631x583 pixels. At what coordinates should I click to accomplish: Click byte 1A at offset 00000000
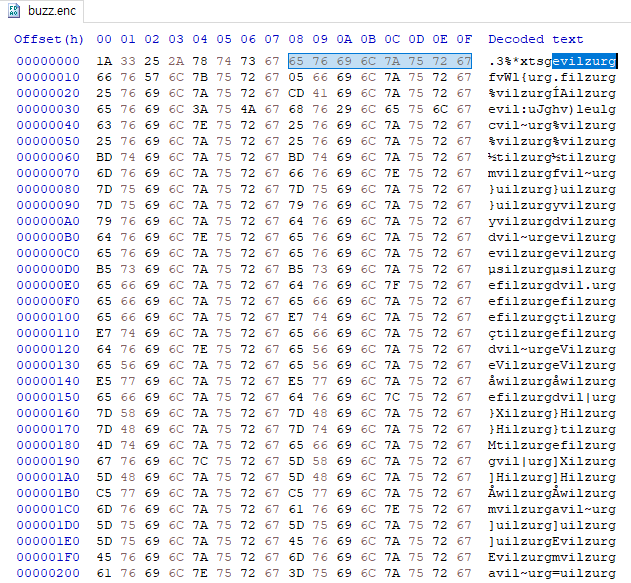click(x=104, y=61)
